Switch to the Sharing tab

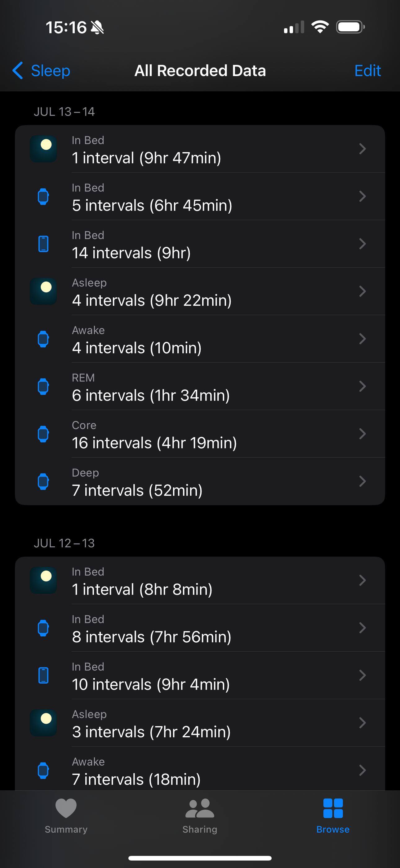tap(200, 816)
